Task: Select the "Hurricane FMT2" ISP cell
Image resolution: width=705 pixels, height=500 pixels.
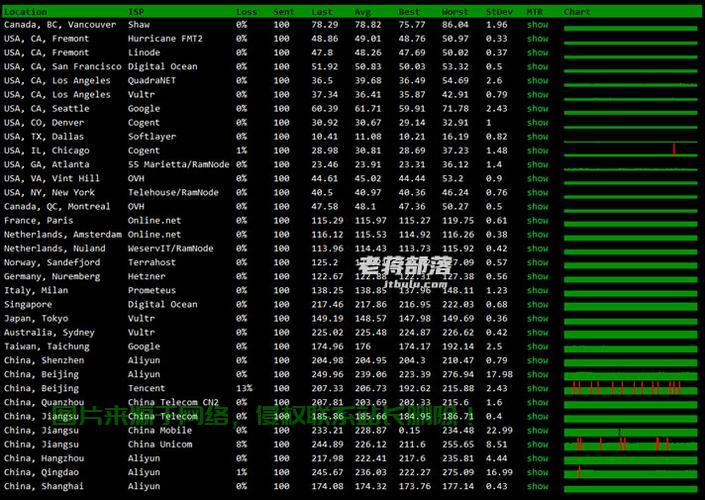Action: [x=165, y=39]
